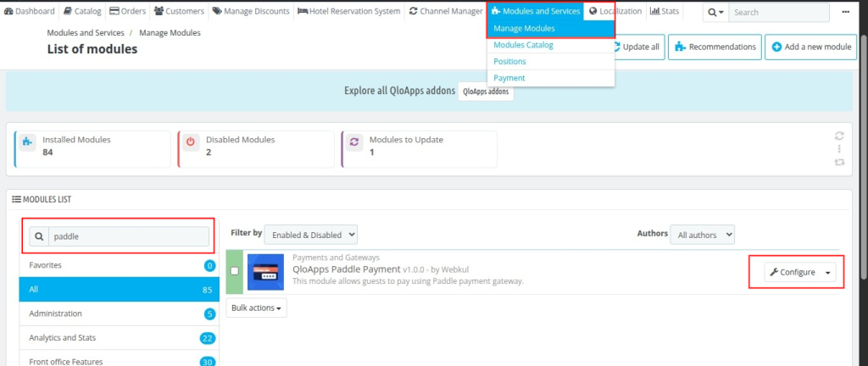Click Modules and Services breadcrumb

coord(86,33)
